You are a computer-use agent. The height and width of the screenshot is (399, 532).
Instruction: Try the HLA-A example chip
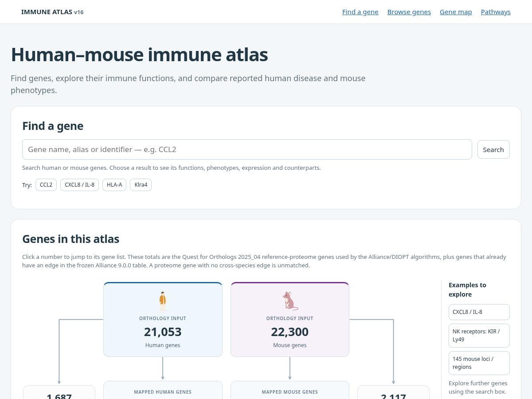tap(114, 185)
